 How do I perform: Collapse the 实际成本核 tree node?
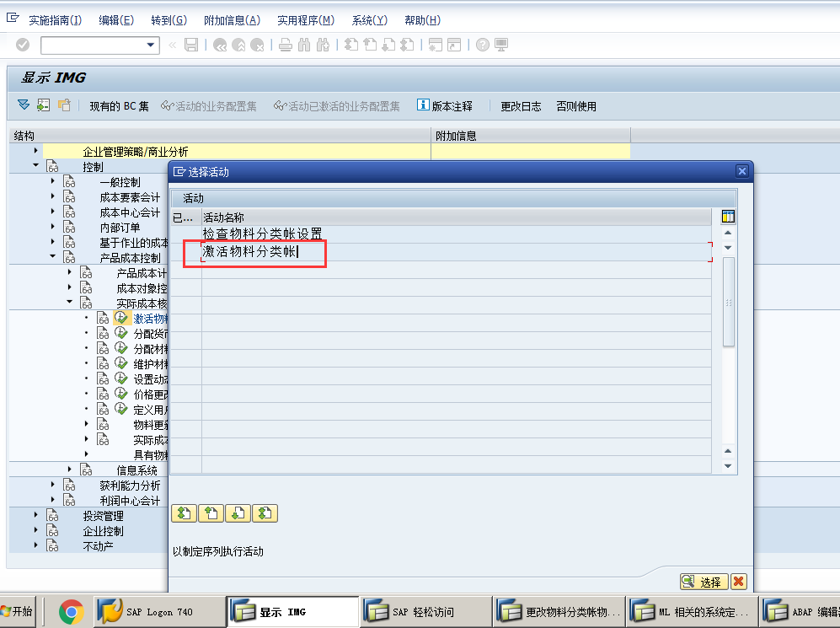coord(71,302)
